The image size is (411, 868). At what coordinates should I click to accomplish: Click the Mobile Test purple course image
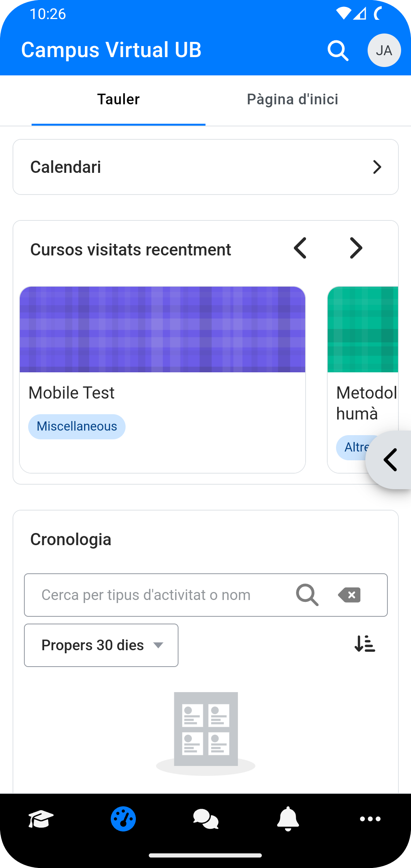pyautogui.click(x=162, y=330)
